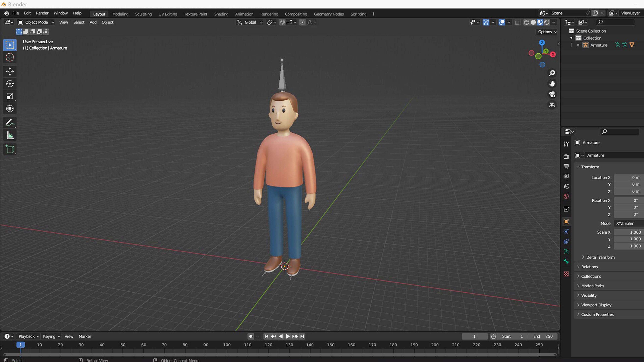644x362 pixels.
Task: Switch to the Animation workspace tab
Action: click(x=244, y=14)
